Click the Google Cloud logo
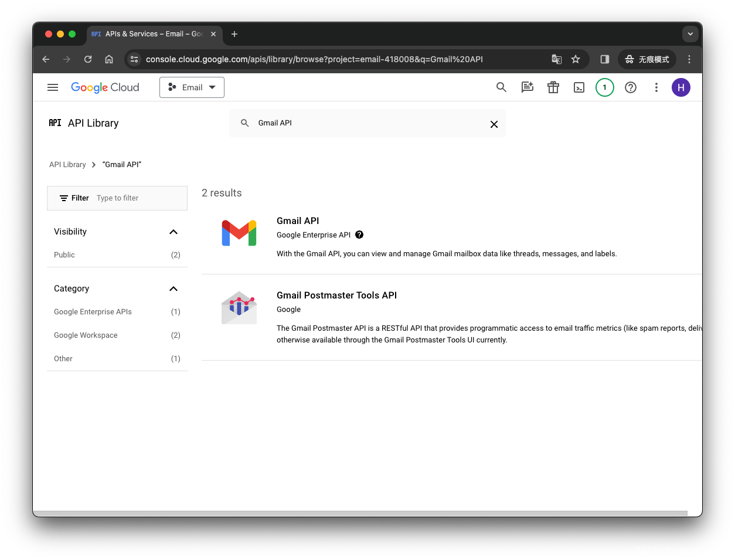This screenshot has width=735, height=560. (x=105, y=87)
